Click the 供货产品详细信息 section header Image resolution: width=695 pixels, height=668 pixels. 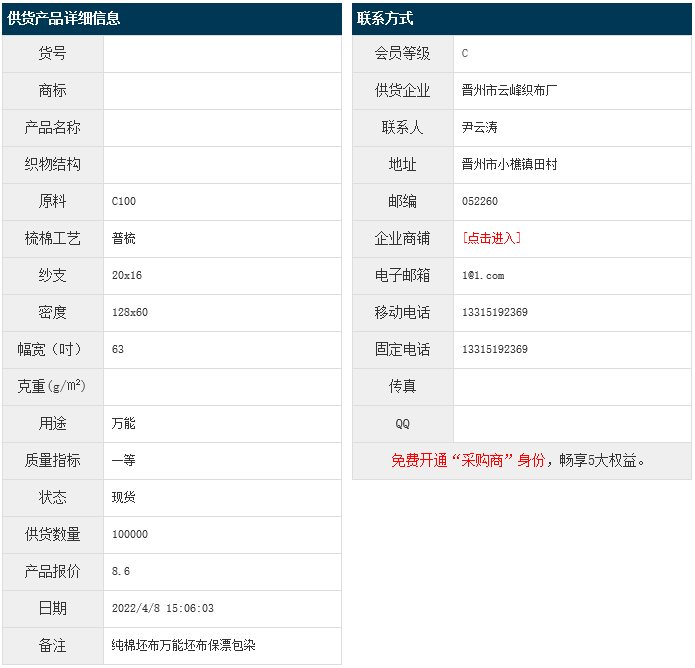coord(65,18)
